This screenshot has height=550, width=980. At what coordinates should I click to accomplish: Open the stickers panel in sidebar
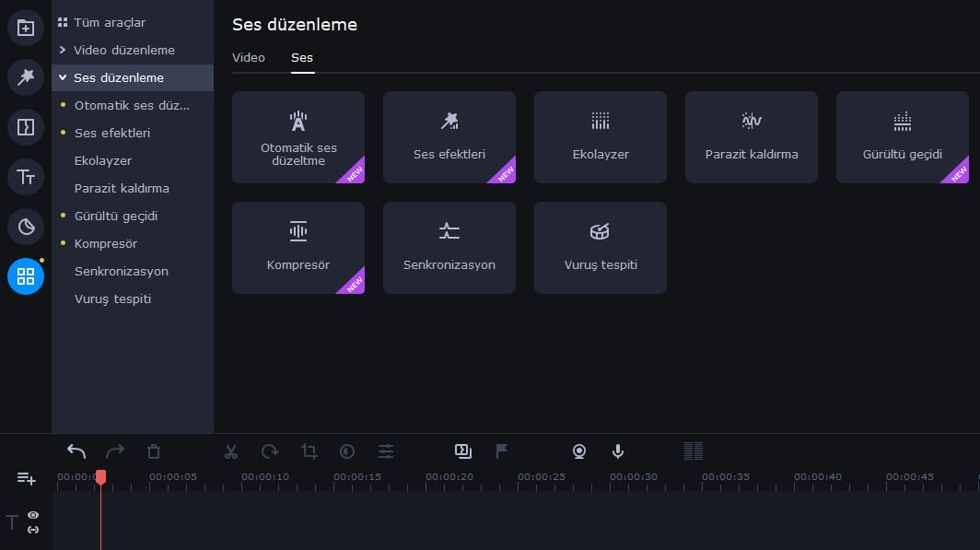click(x=26, y=227)
